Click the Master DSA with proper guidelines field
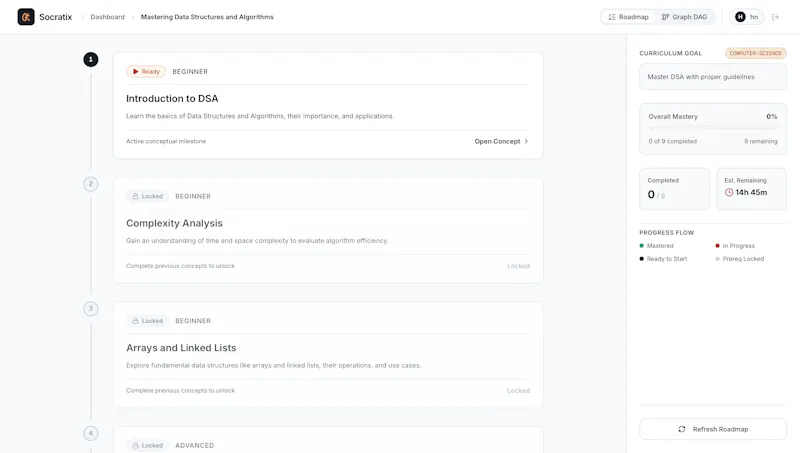Image resolution: width=800 pixels, height=453 pixels. (713, 77)
